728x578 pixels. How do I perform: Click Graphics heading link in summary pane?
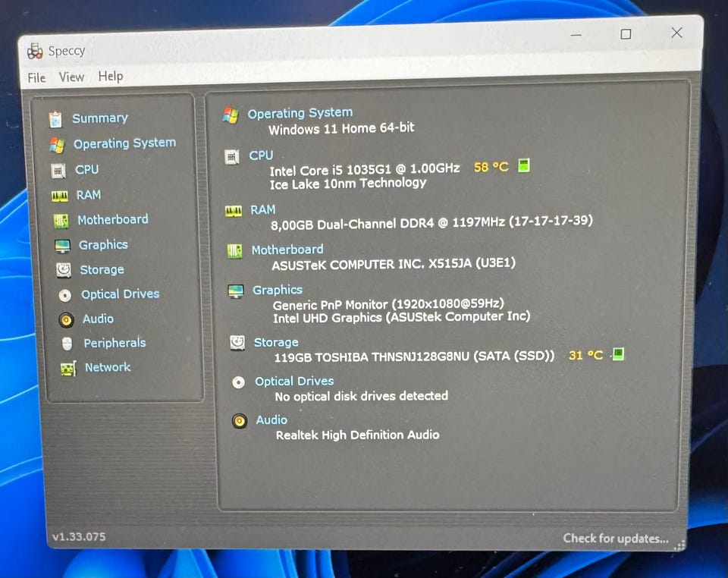click(x=278, y=290)
